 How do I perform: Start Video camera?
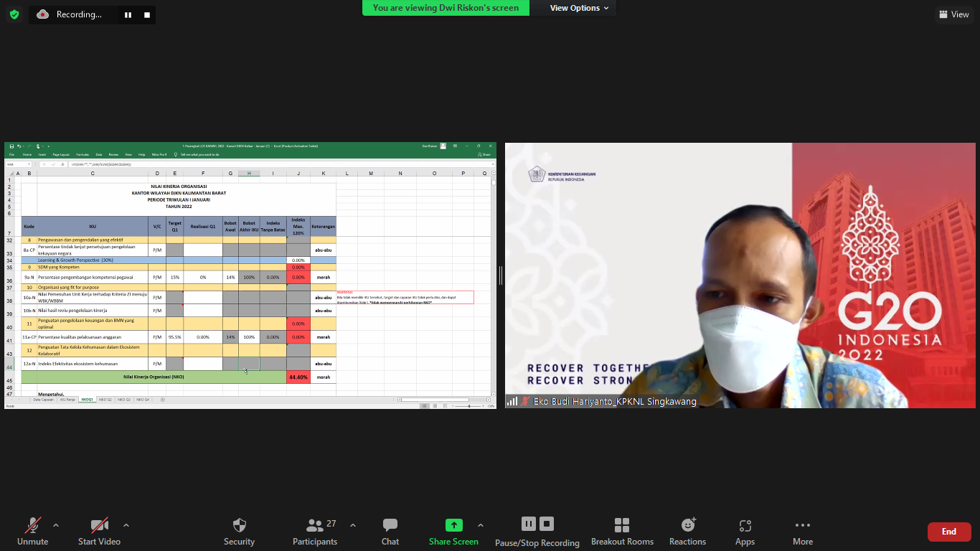pos(99,525)
